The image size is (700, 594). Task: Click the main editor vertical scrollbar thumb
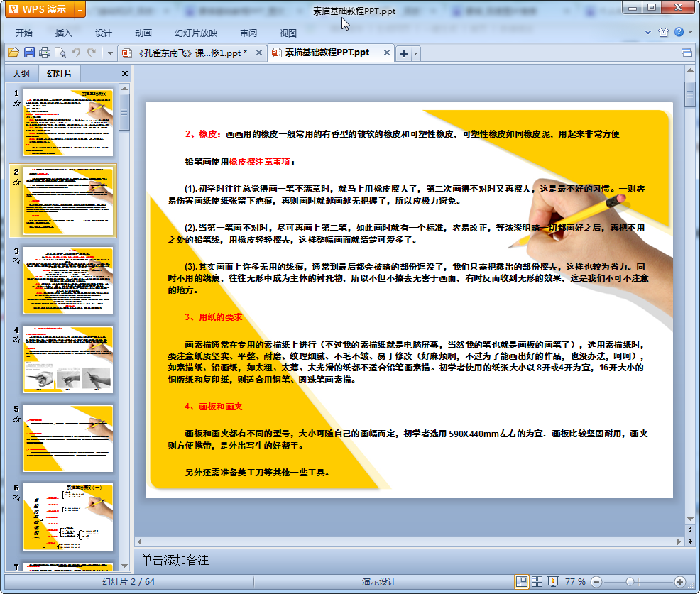point(690,94)
